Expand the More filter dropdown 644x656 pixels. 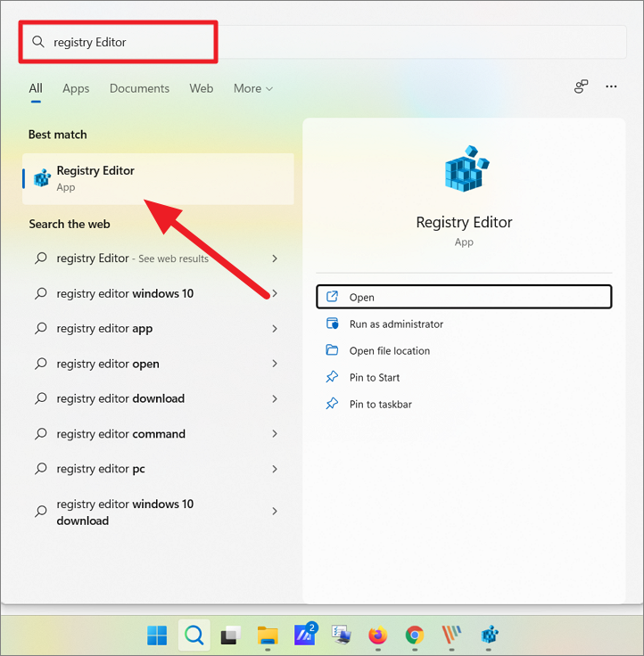coord(253,88)
